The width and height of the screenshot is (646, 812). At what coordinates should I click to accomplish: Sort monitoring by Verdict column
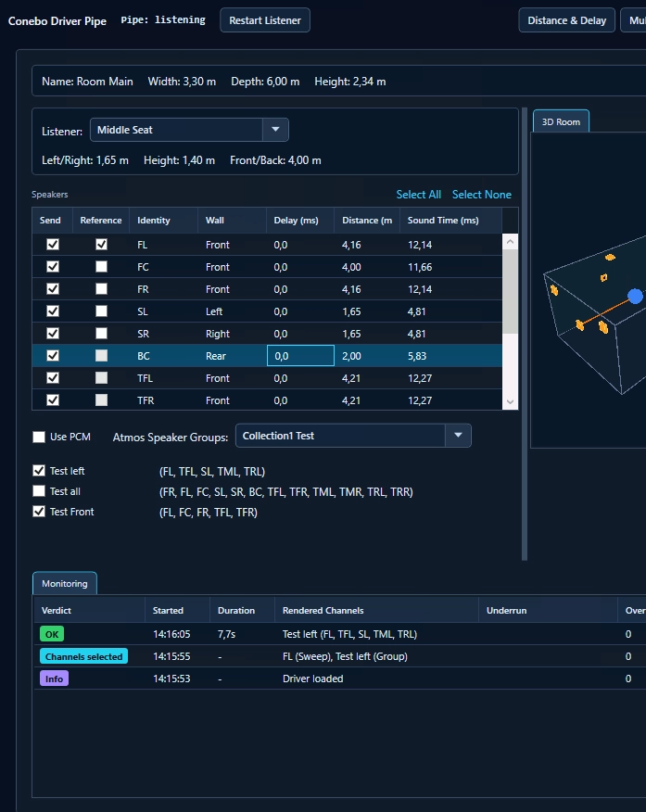click(90, 610)
